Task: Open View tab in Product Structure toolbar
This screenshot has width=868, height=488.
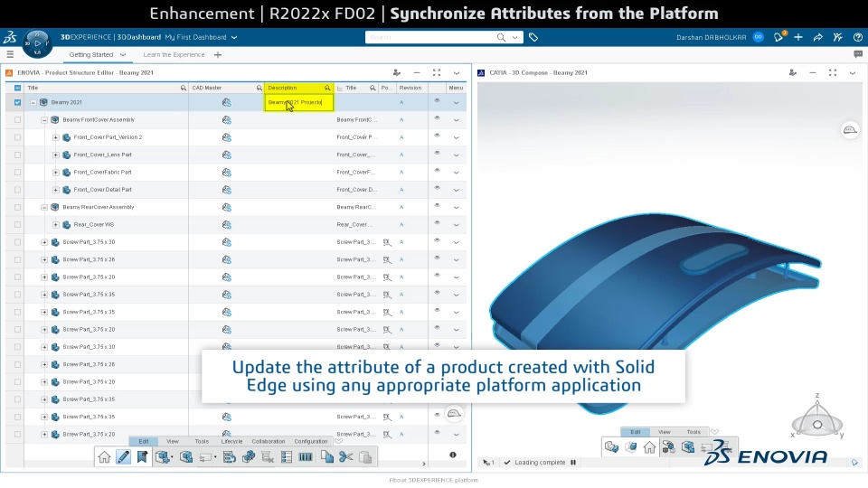Action: pos(173,442)
